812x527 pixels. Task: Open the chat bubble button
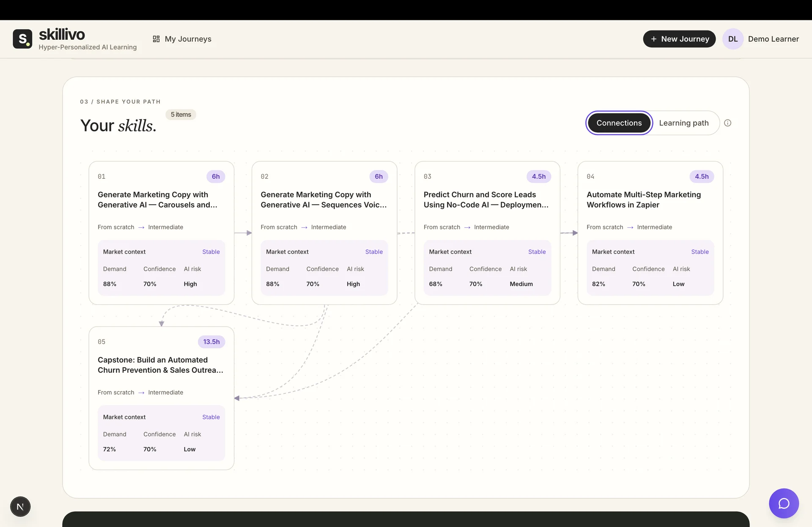click(x=784, y=503)
